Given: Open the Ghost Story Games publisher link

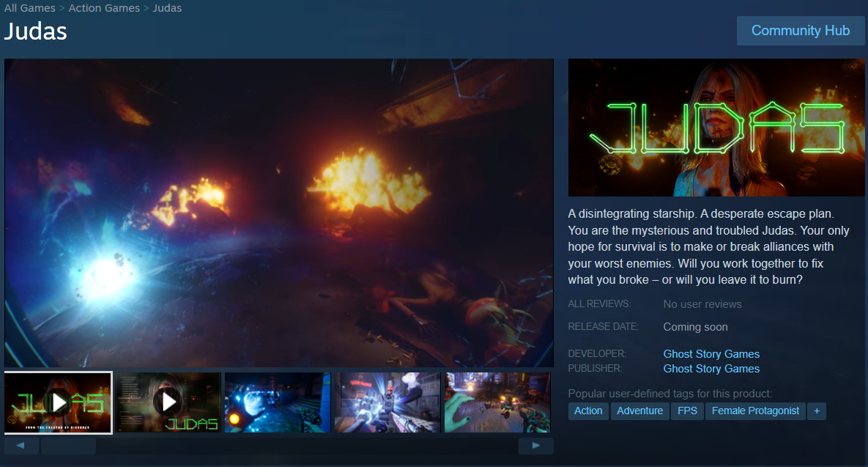Looking at the screenshot, I should [x=711, y=369].
